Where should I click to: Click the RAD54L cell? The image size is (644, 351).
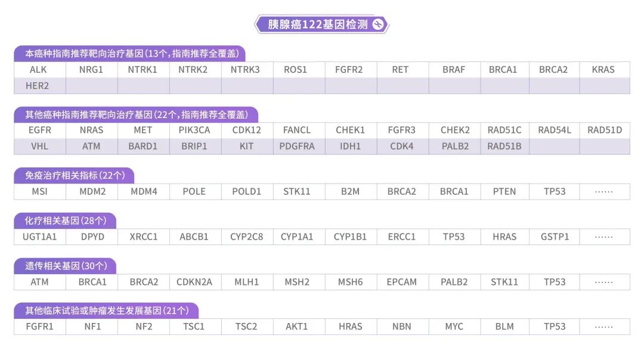coord(555,130)
